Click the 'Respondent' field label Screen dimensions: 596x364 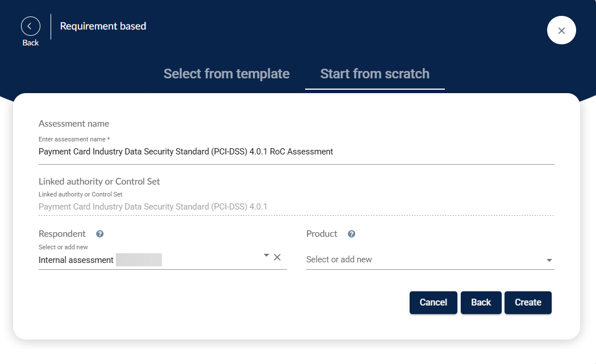(62, 234)
